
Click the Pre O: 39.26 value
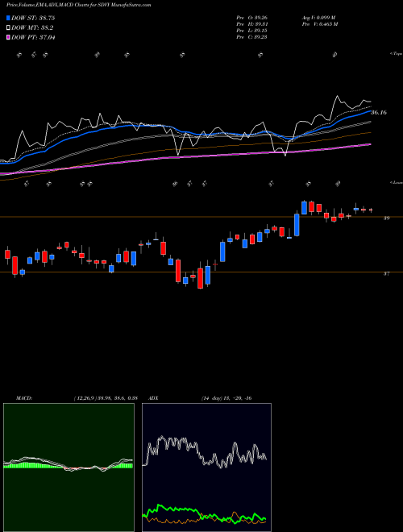(x=252, y=18)
